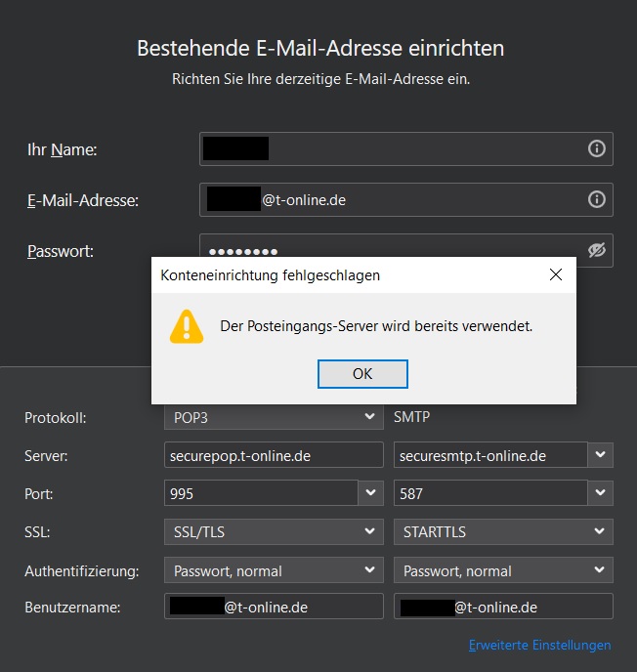This screenshot has height=672, width=637.
Task: Open the incoming SSL/TLS dropdown
Action: [x=273, y=532]
